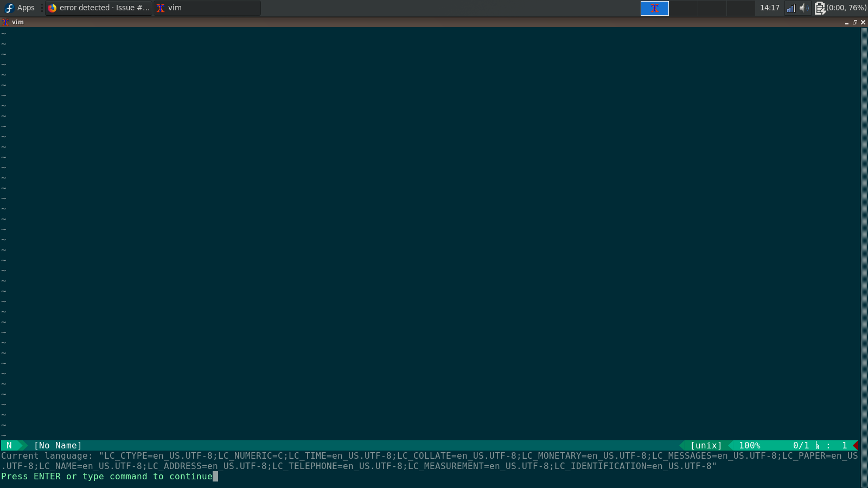Switch to the error detected Issue tab

click(98, 8)
